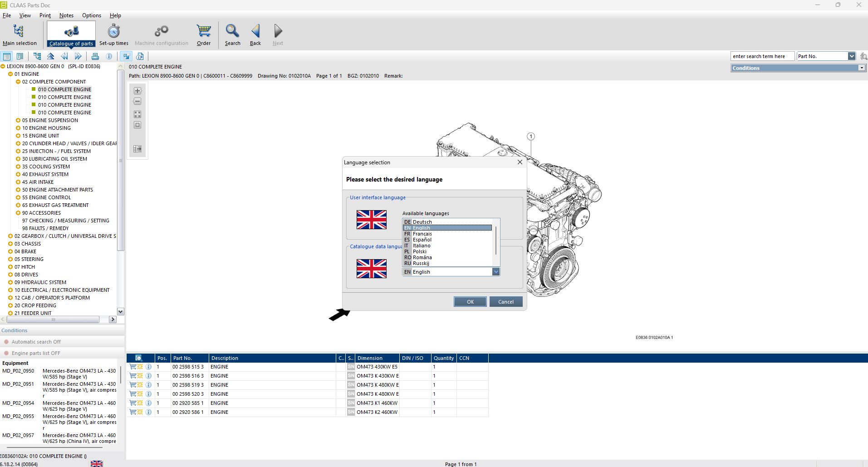Open the Catalogue data language dropdown
Screen dimensions: 868x467
[496, 271]
